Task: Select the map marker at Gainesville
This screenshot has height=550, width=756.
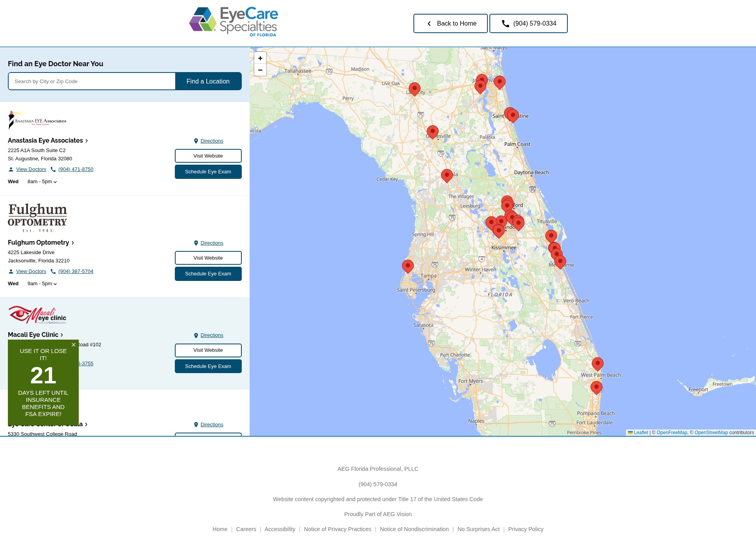Action: point(432,132)
